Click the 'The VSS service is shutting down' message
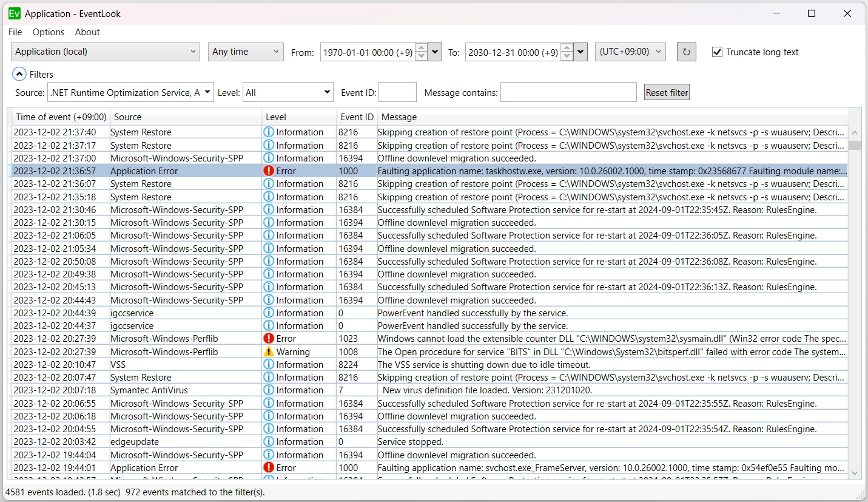Viewport: 868px width, 502px height. coord(613,365)
